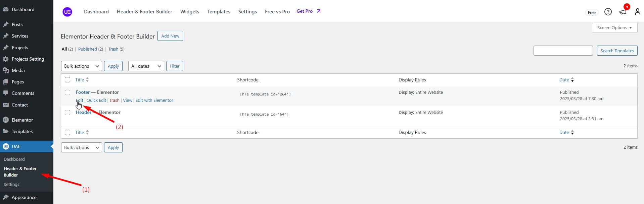Image resolution: width=644 pixels, height=204 pixels.
Task: Click the Add New button
Action: coord(170,36)
